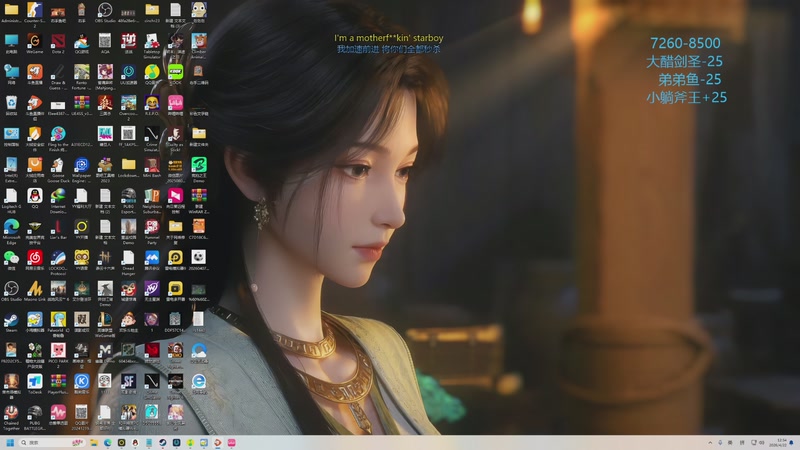Click the taskbar search box
The width and height of the screenshot is (800, 450).
[52, 442]
